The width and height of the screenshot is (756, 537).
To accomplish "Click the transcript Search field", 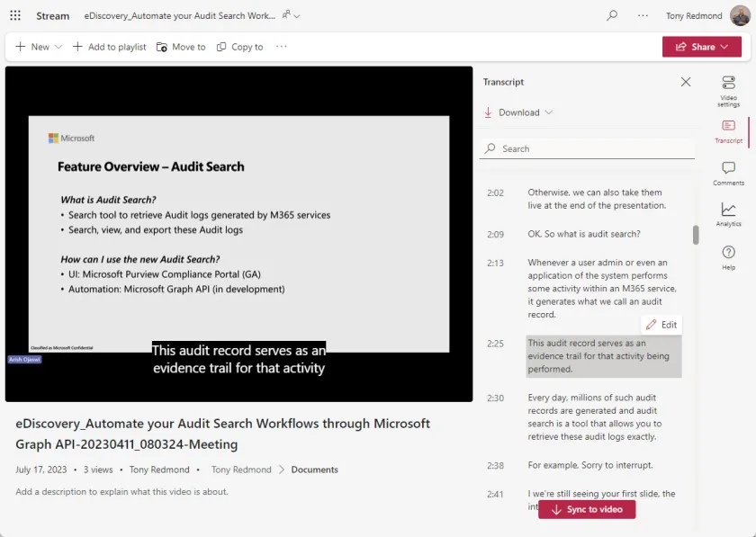I will [589, 148].
